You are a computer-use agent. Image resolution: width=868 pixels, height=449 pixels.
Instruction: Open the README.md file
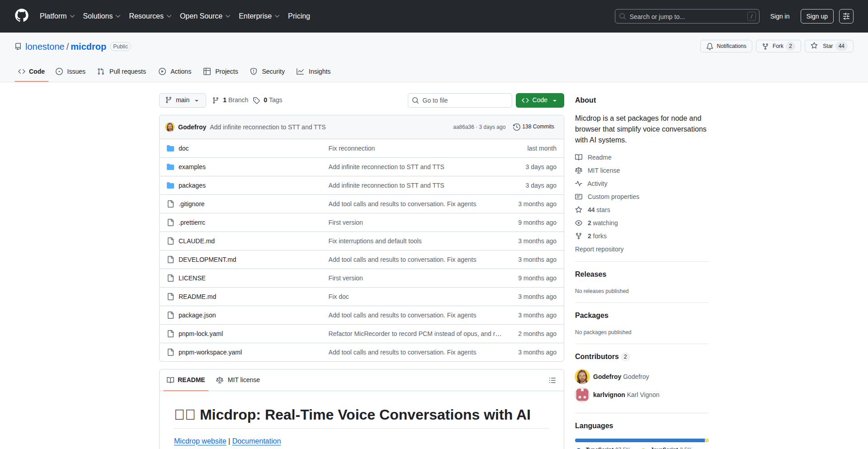pos(197,297)
